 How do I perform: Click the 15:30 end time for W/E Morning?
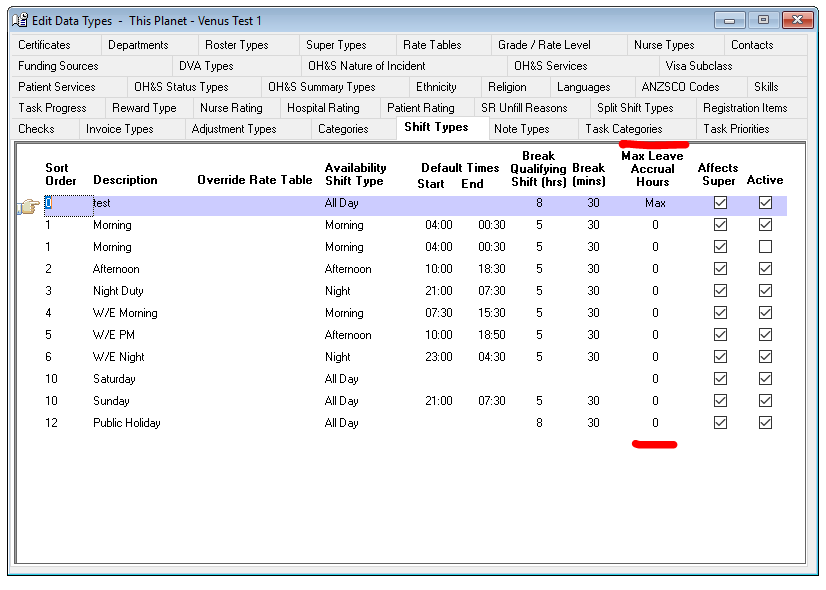click(x=491, y=312)
